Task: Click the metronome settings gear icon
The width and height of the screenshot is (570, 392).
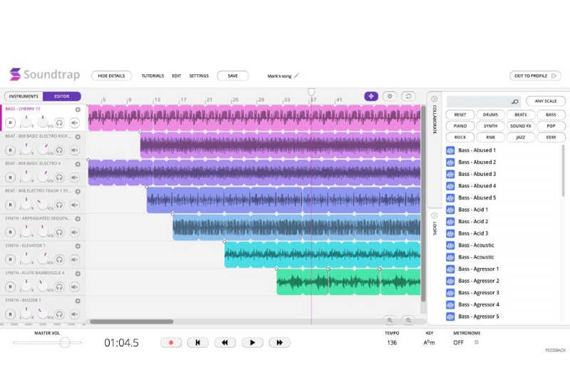Action: point(477,342)
